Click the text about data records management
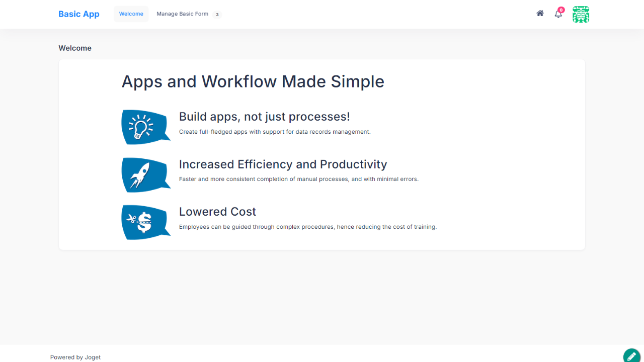Screen dimensions: 644x362 [275, 132]
